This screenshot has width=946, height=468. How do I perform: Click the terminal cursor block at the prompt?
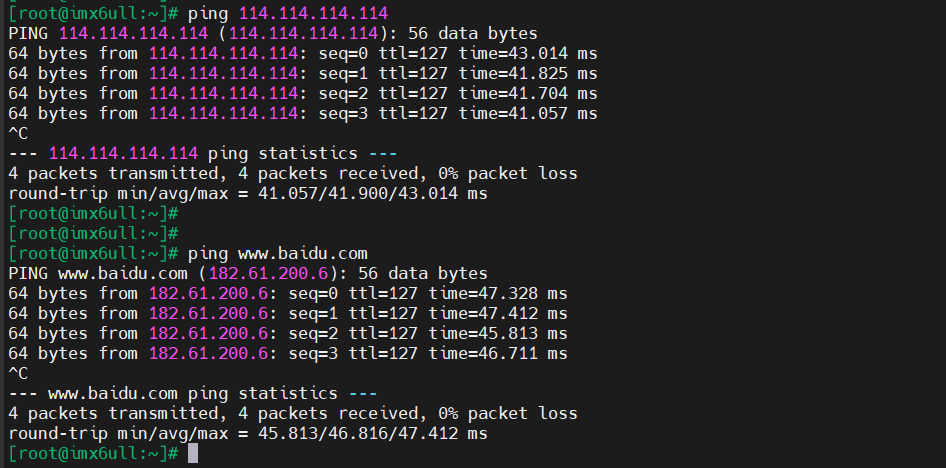(x=192, y=453)
